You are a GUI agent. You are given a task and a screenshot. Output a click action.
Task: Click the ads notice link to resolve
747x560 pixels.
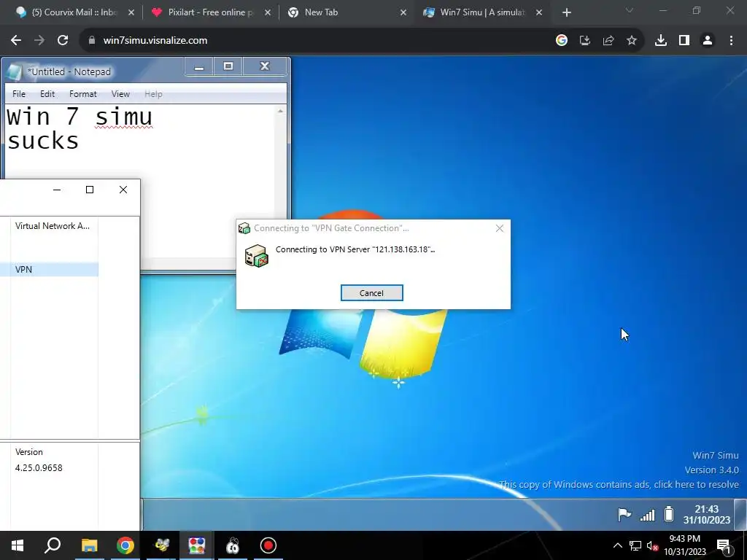click(619, 485)
